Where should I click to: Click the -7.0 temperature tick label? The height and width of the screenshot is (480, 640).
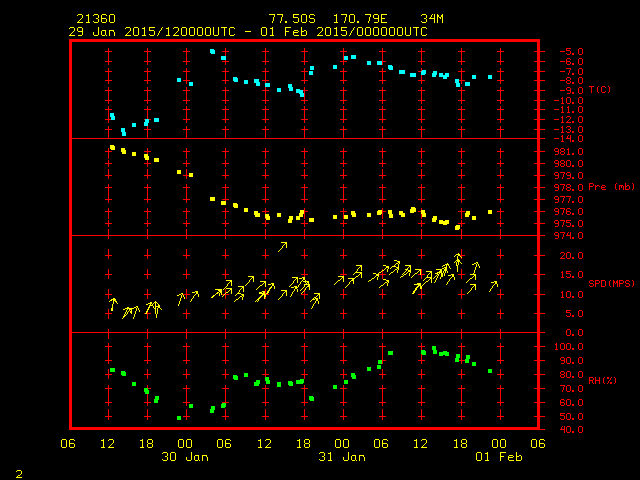coord(571,71)
